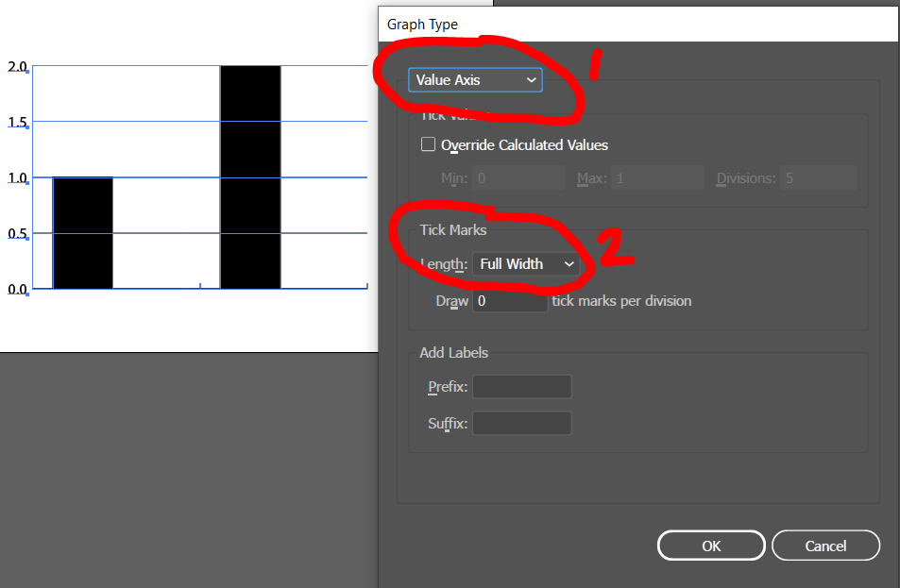Select the Max value input field

[x=656, y=177]
